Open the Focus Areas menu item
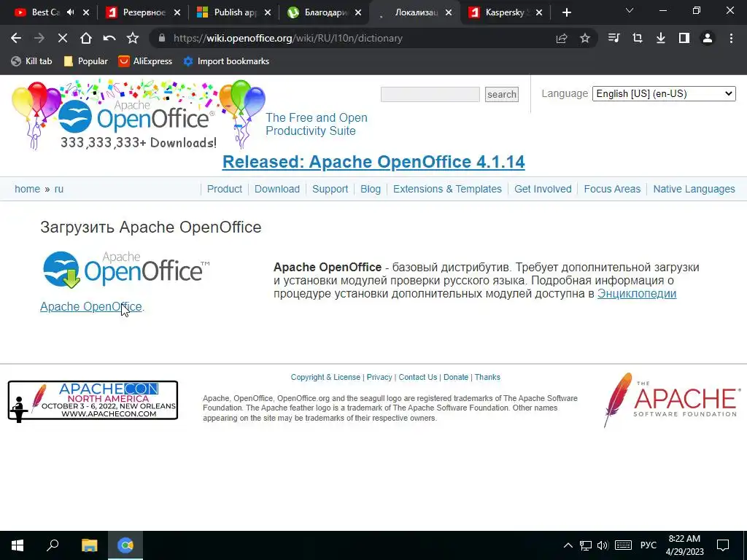The height and width of the screenshot is (560, 747). (612, 189)
